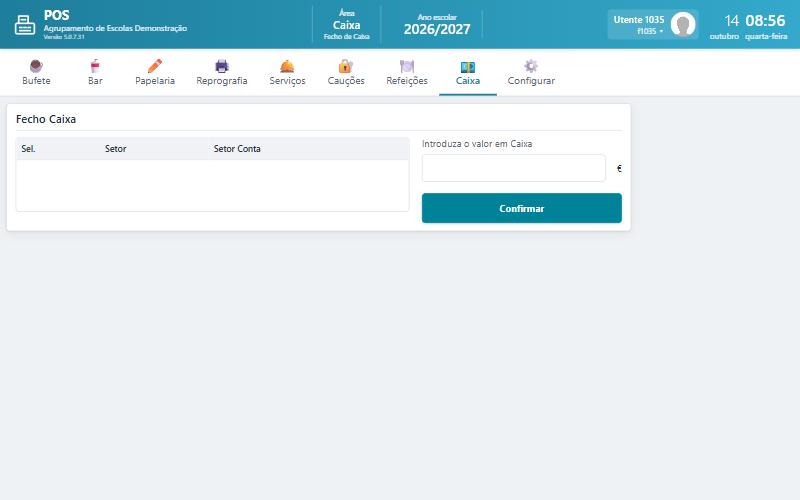
Task: Open the Bar drink cup icon
Action: pyautogui.click(x=95, y=66)
